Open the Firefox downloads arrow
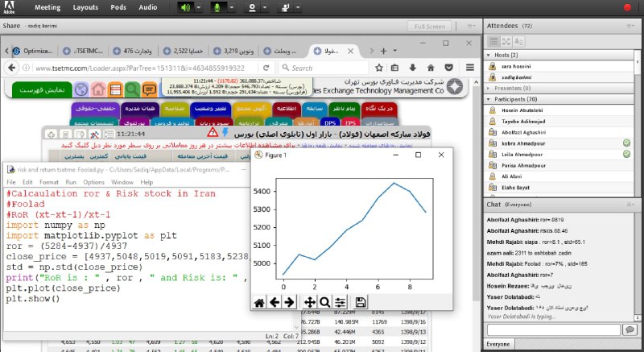The image size is (644, 352). click(413, 68)
